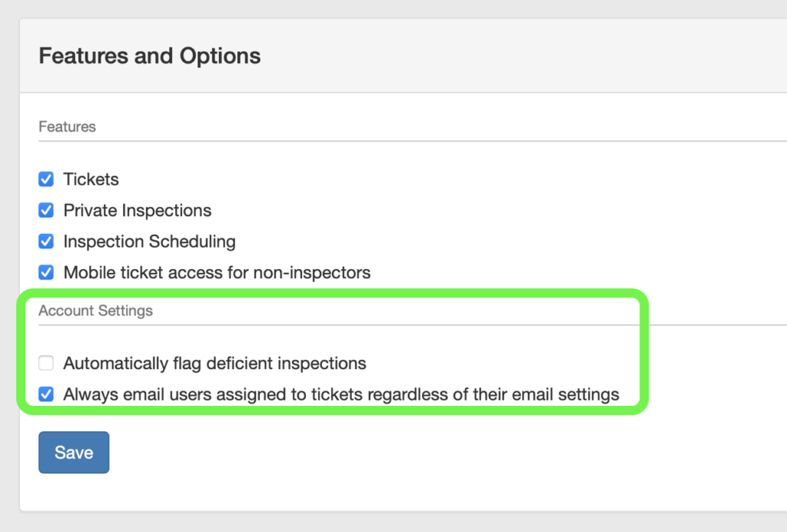
Task: Click the 'Account Settings' section heading
Action: point(95,311)
